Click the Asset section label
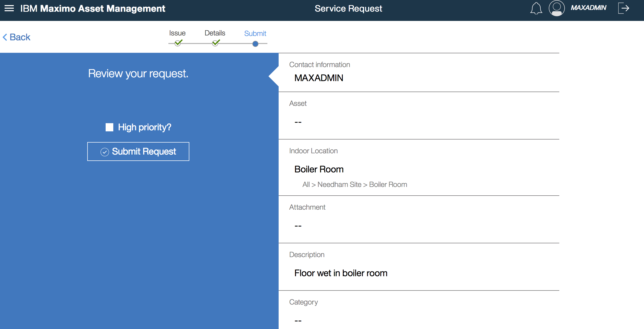Screen dimensions: 644x329 click(298, 104)
